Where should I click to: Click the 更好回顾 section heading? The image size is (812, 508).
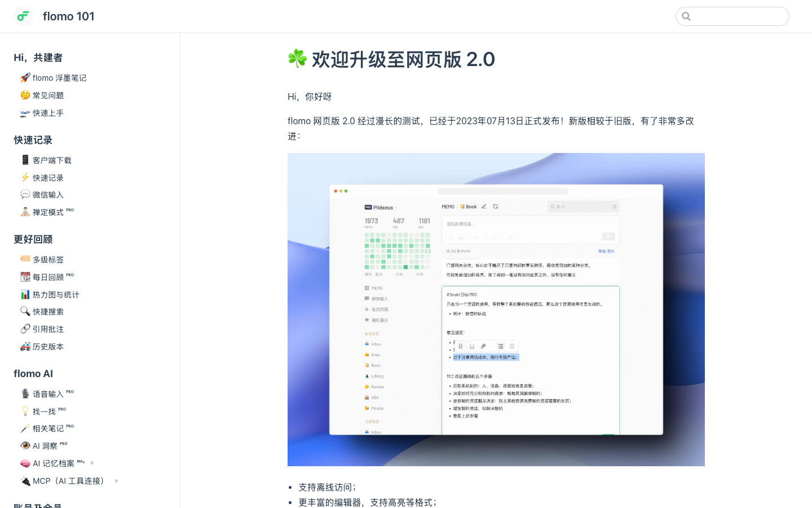[x=33, y=239]
